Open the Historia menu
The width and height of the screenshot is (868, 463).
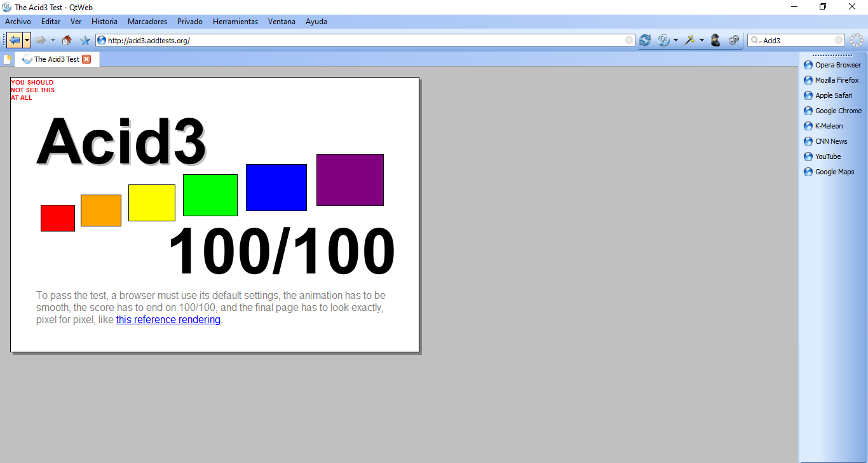(x=104, y=22)
